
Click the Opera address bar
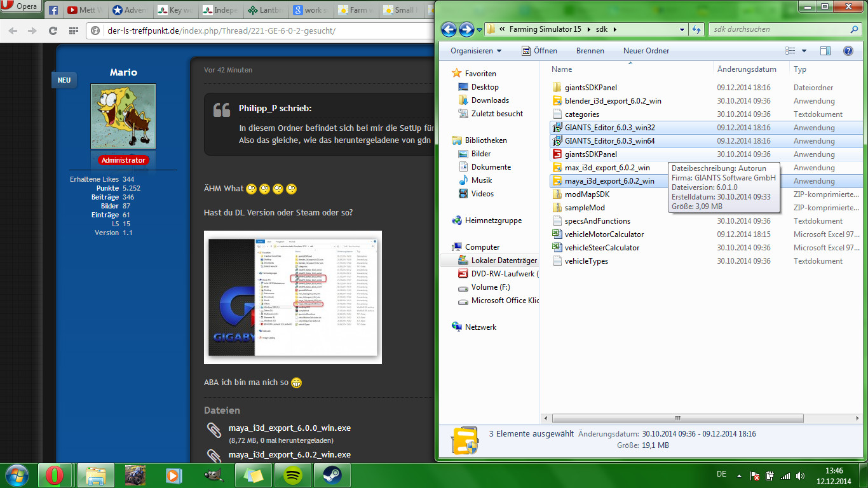pos(261,30)
